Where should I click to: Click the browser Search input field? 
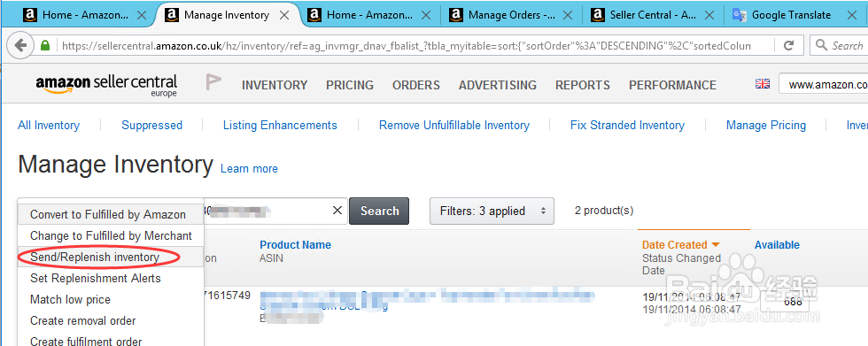(x=840, y=45)
